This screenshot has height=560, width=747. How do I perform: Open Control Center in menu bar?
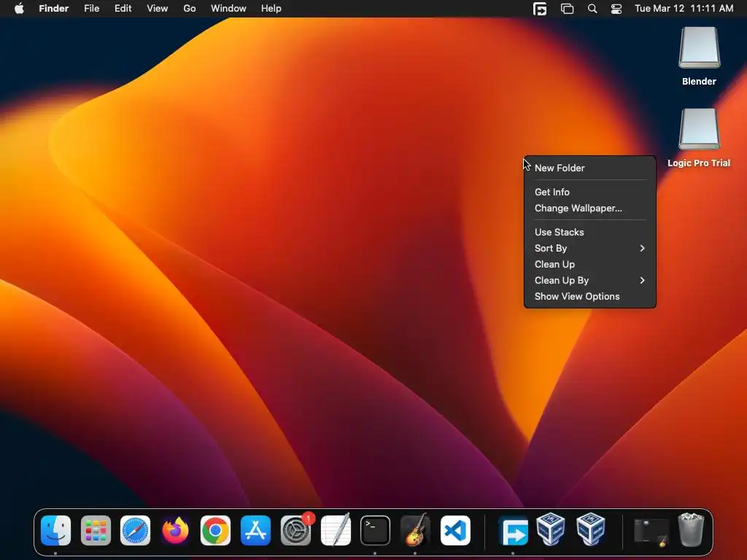(616, 9)
